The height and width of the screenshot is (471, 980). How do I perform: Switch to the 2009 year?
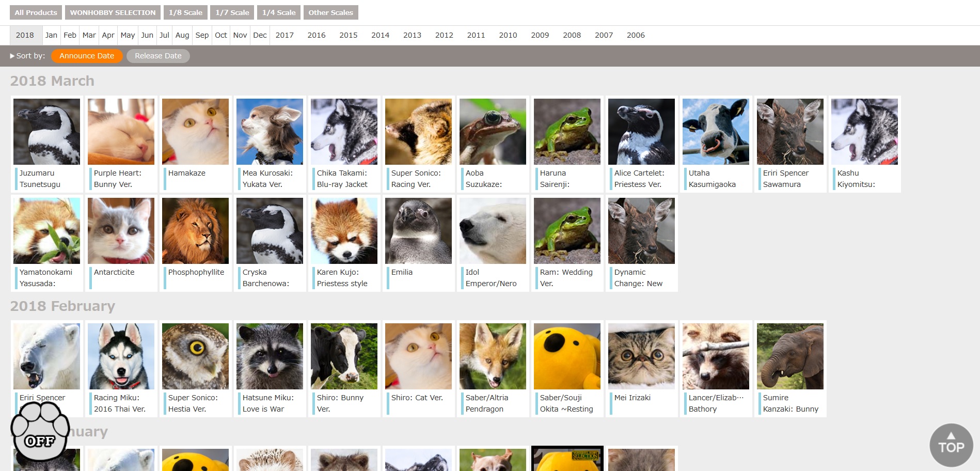click(x=540, y=35)
